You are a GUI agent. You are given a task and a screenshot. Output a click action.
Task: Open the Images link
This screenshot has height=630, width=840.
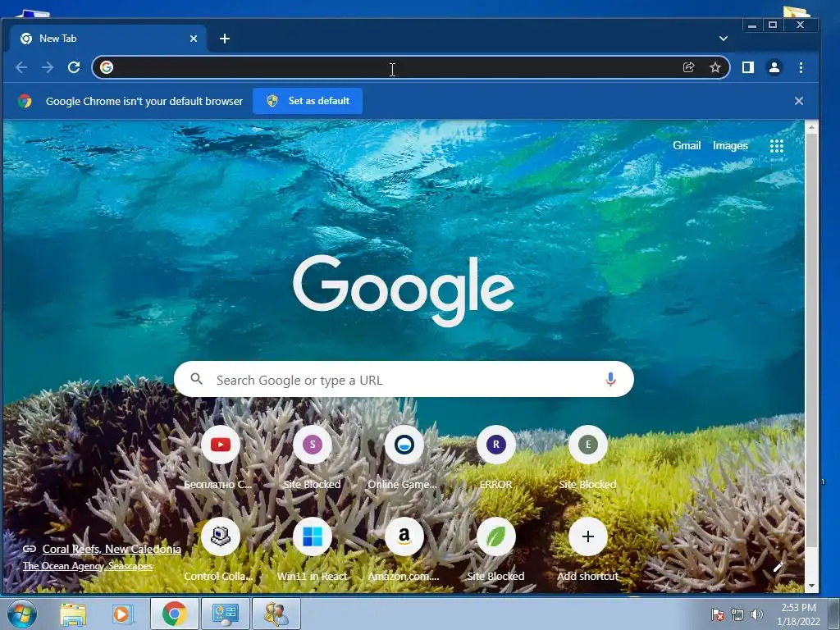coord(730,146)
